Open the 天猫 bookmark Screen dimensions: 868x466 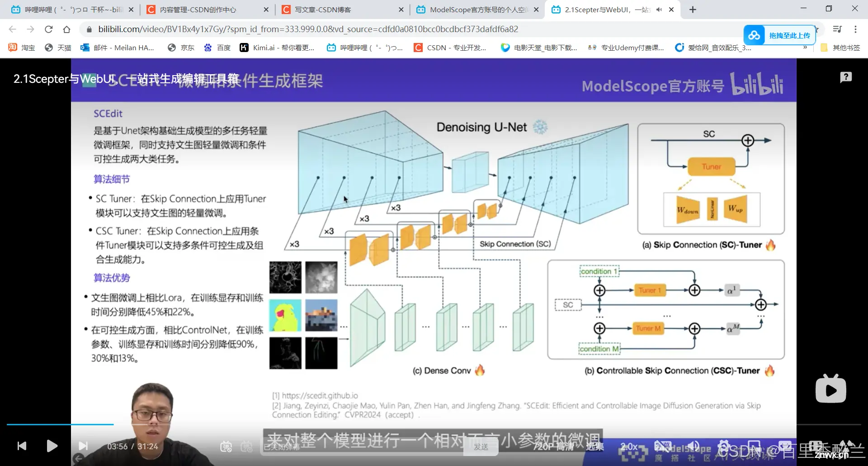point(58,48)
